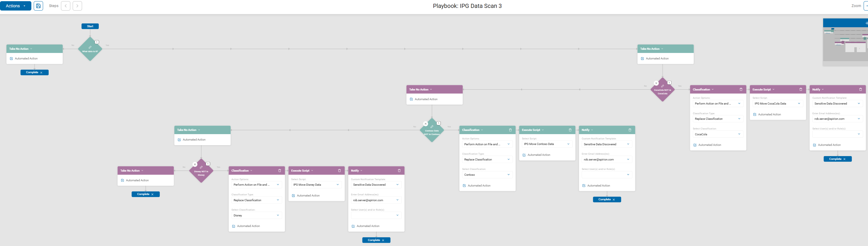The height and width of the screenshot is (246, 868).
Task: Expand the Contoso classification dropdown
Action: point(487,175)
